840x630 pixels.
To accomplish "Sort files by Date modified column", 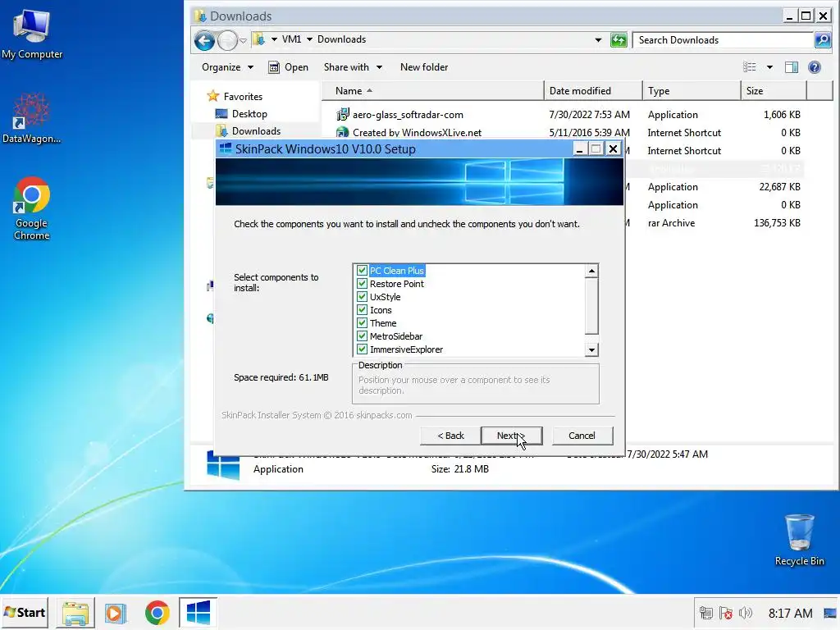I will [x=593, y=91].
